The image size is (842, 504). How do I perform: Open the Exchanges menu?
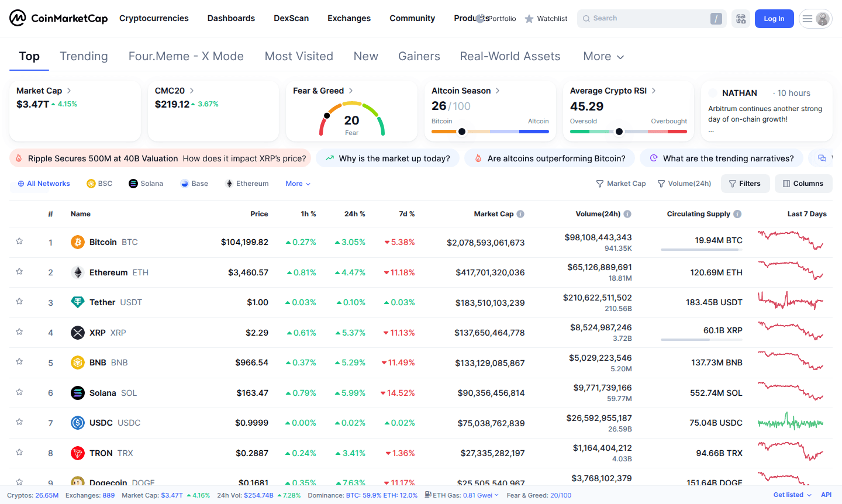pyautogui.click(x=348, y=18)
